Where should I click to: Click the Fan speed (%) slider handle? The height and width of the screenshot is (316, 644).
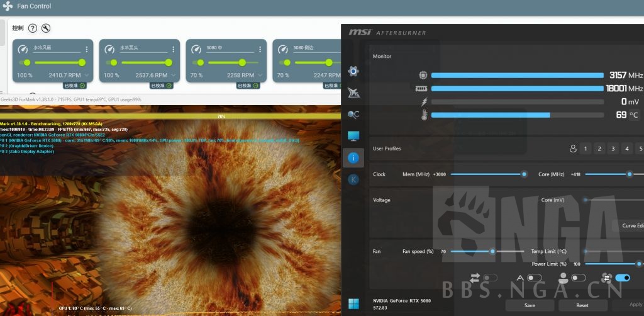pos(492,251)
